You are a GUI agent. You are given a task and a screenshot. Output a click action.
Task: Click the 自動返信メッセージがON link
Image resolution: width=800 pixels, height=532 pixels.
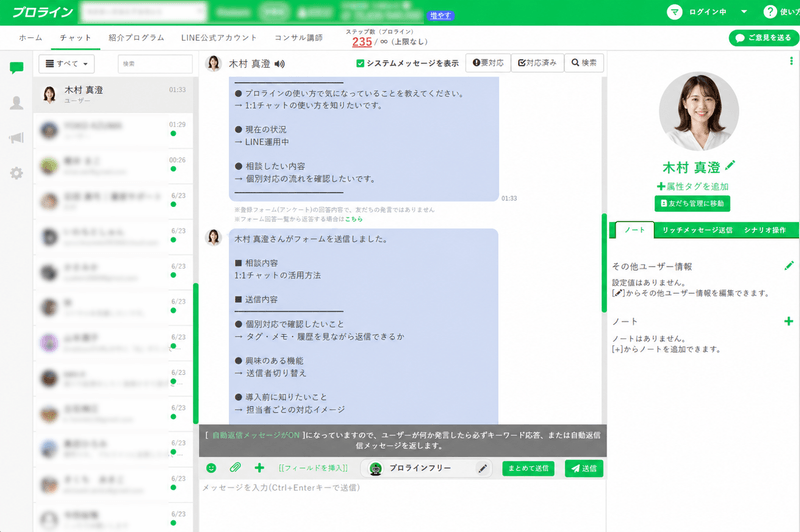pos(256,435)
